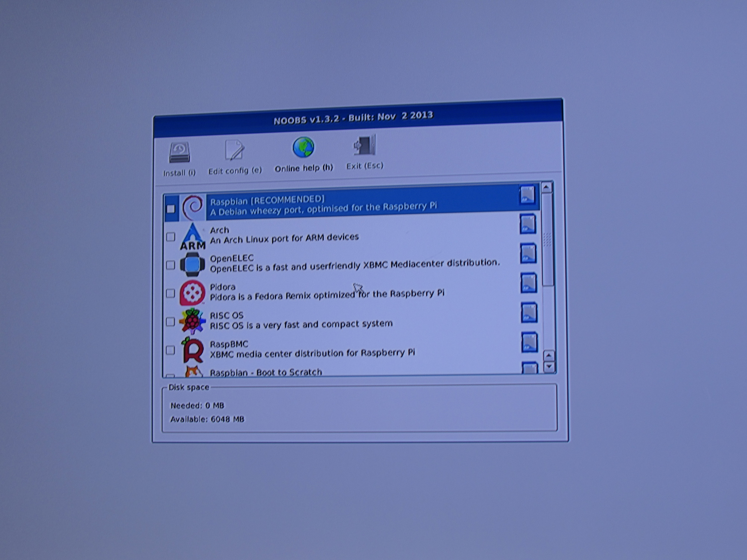Enable the Arch checkbox
The height and width of the screenshot is (560, 747).
tap(171, 237)
